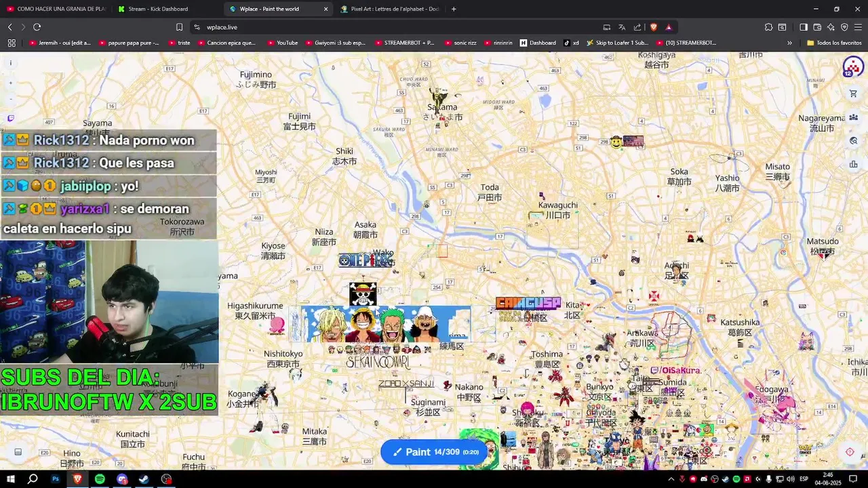Open the leaderboard bar chart icon
This screenshot has height=488, width=868.
[x=853, y=164]
